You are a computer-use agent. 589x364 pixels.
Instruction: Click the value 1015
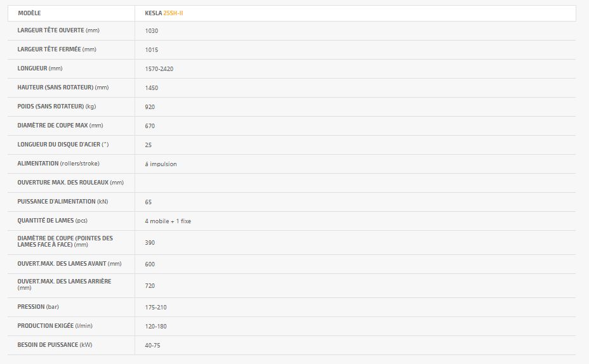click(x=151, y=49)
